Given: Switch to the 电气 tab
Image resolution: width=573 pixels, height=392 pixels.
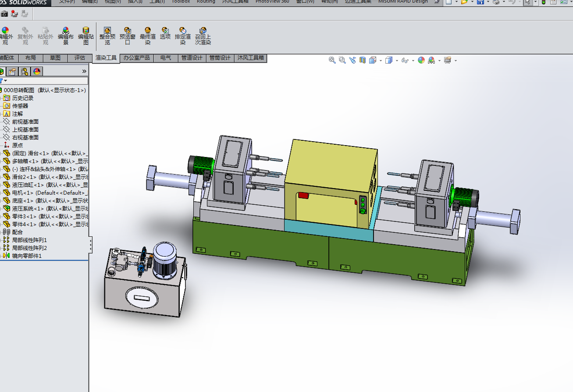Looking at the screenshot, I should pyautogui.click(x=166, y=58).
